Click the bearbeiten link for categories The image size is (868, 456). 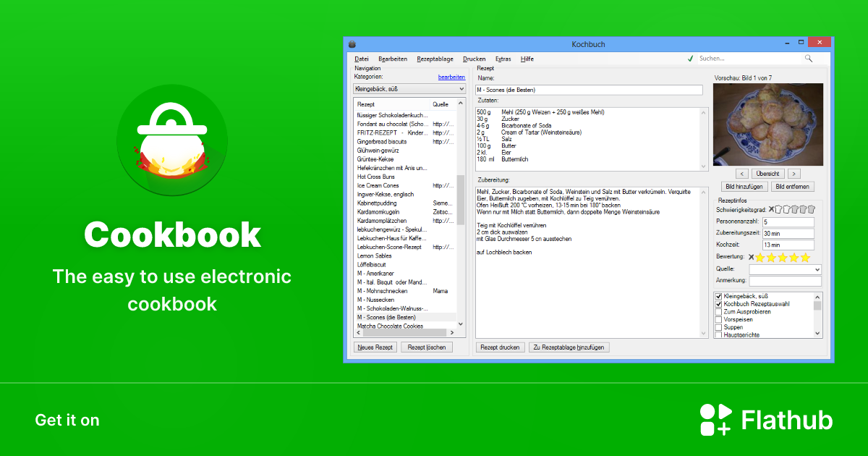[x=451, y=77]
